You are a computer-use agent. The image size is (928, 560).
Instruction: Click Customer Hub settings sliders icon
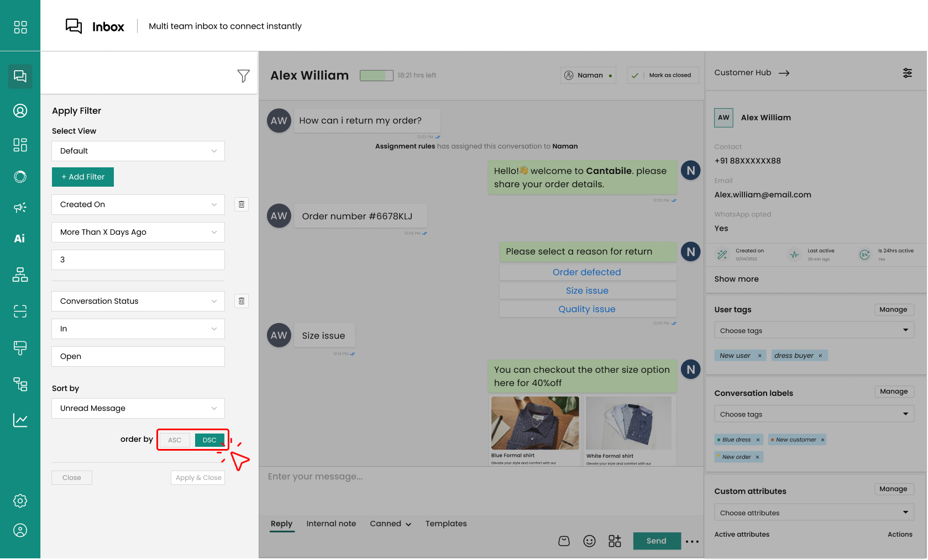click(x=907, y=73)
